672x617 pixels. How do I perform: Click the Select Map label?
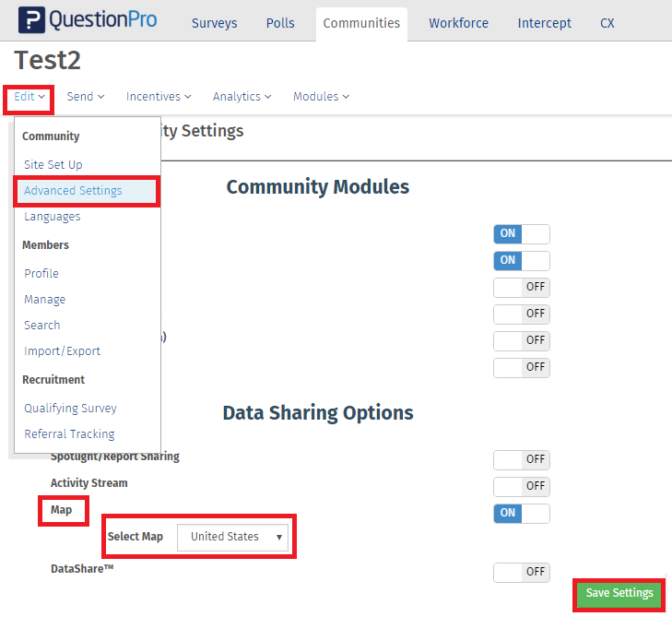[x=135, y=537]
